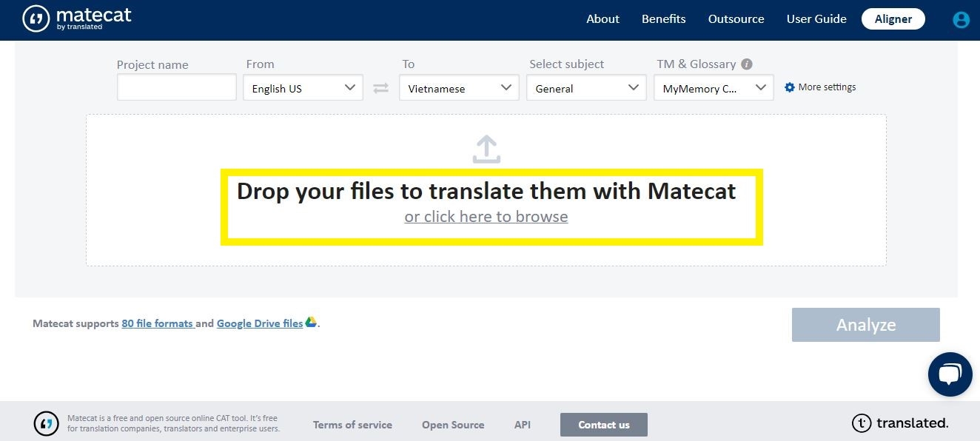Click 'or click here to browse' link
980x441 pixels.
tap(486, 217)
